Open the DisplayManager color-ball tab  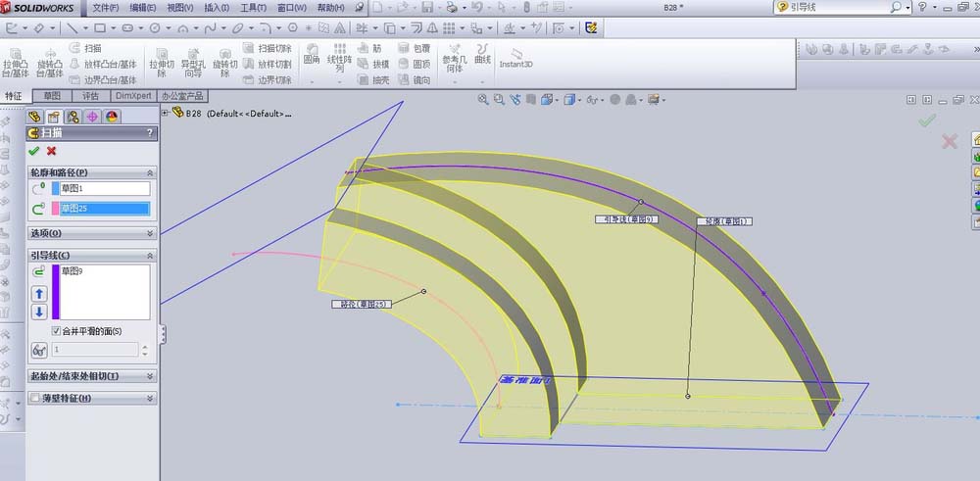[x=112, y=117]
